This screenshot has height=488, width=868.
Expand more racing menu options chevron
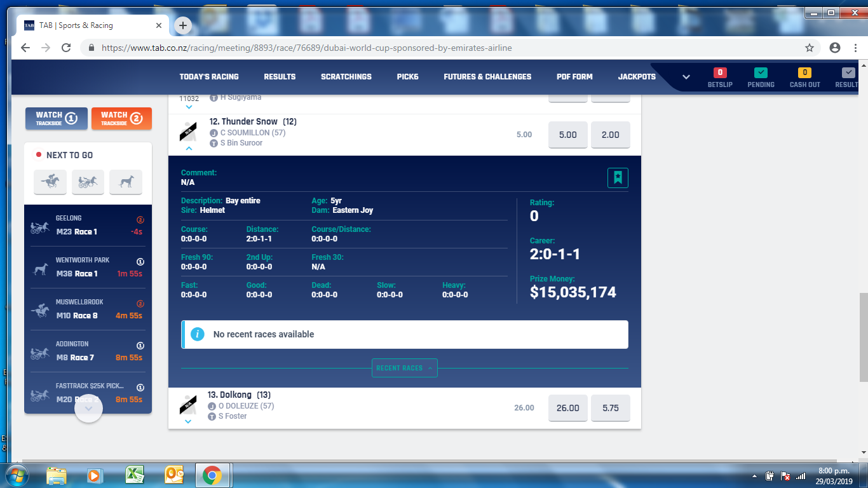click(686, 77)
